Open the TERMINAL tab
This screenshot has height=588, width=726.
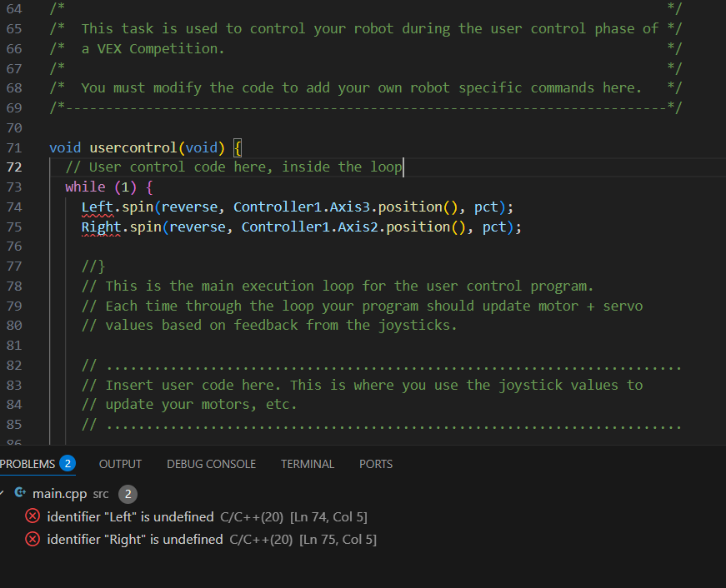[x=308, y=464]
